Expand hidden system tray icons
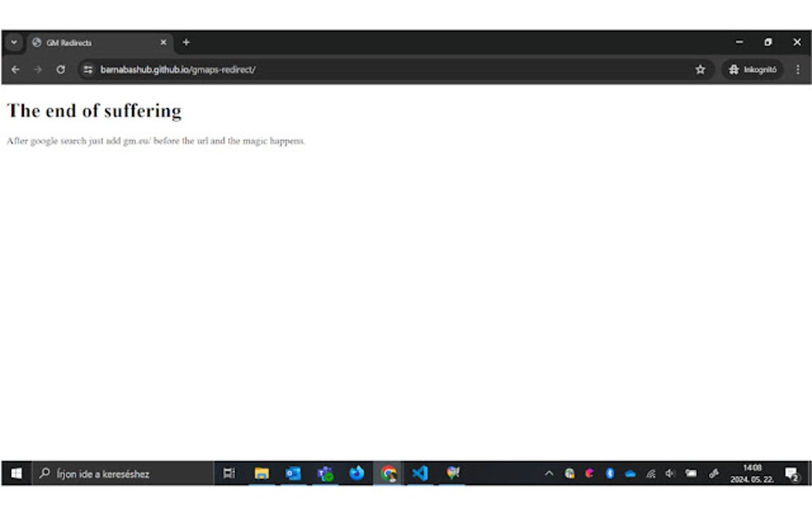 pyautogui.click(x=549, y=473)
